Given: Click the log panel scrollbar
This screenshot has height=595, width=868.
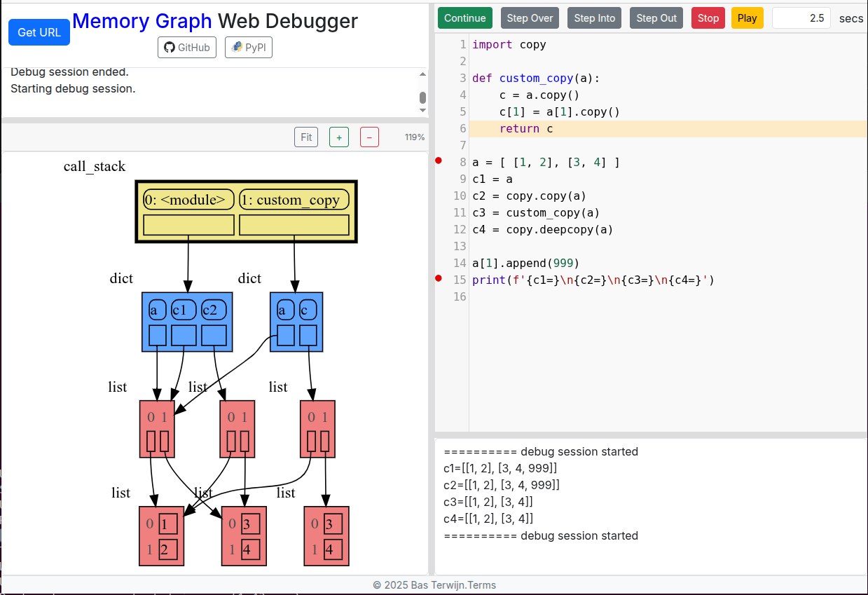Looking at the screenshot, I should 423,98.
